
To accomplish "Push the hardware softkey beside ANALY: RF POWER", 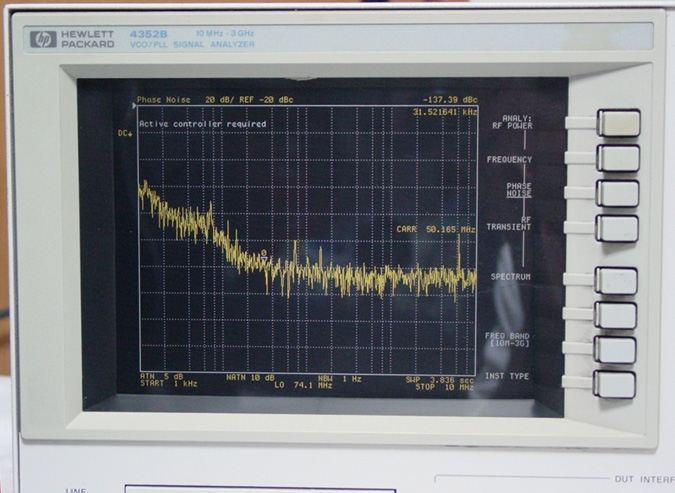I will pos(619,123).
